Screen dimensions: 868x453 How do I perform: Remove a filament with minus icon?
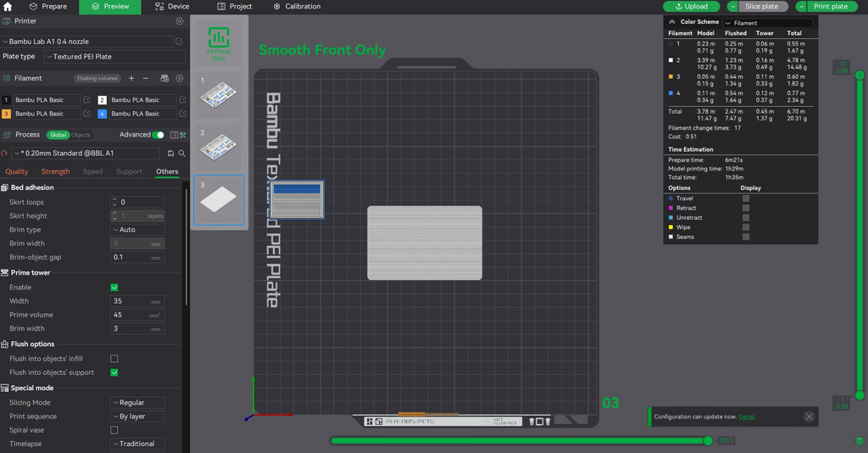tap(146, 78)
